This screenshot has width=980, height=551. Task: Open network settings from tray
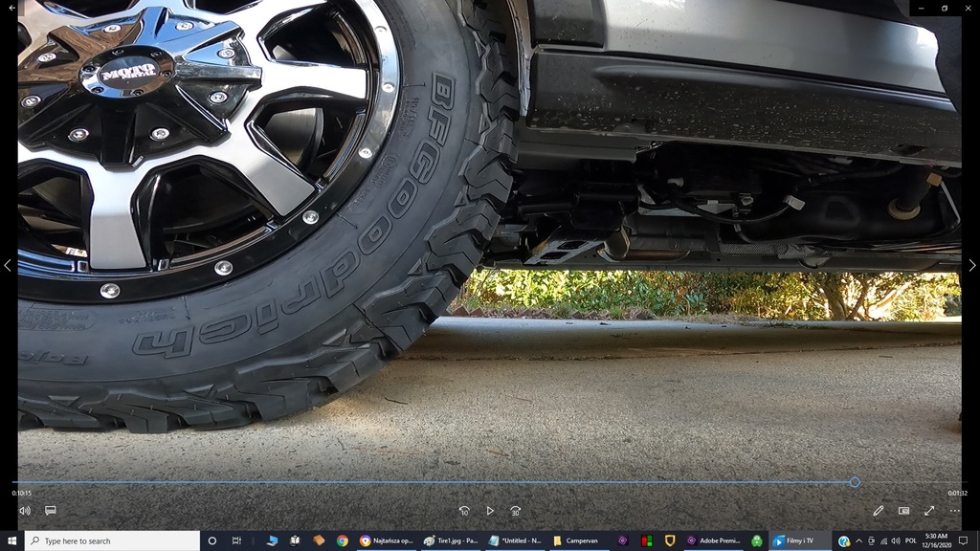[883, 541]
